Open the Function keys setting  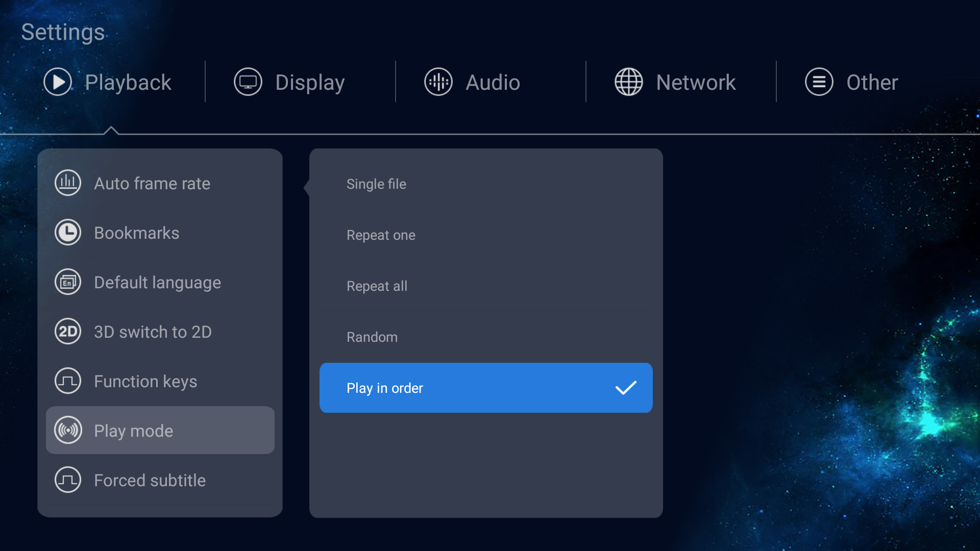coord(160,381)
